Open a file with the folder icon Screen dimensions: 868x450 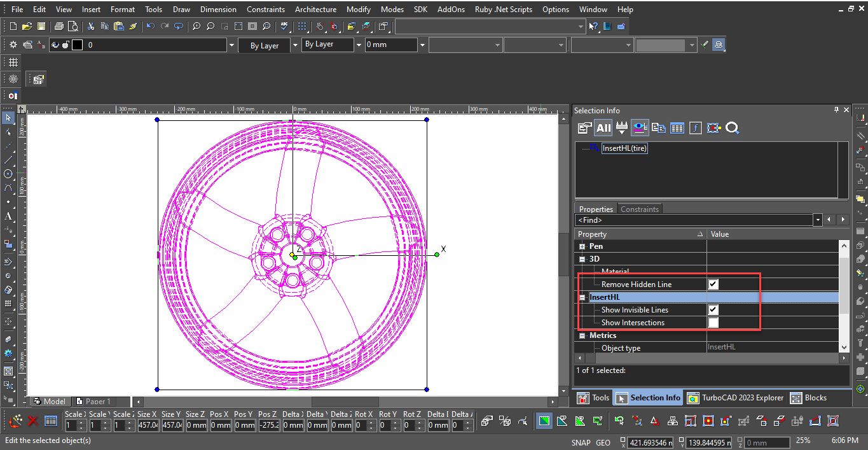[27, 26]
